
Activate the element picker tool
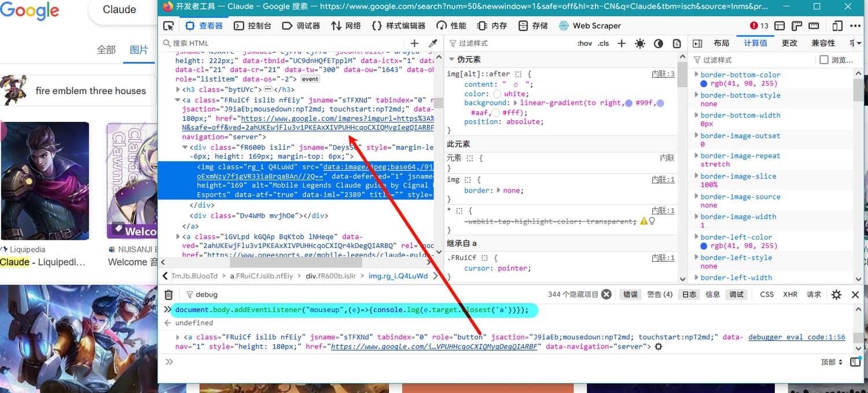pyautogui.click(x=168, y=25)
